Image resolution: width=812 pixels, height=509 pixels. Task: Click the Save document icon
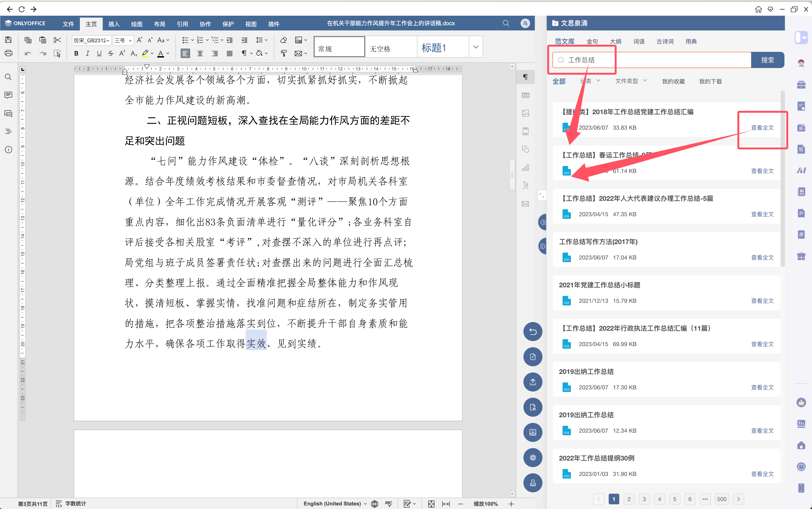point(8,40)
